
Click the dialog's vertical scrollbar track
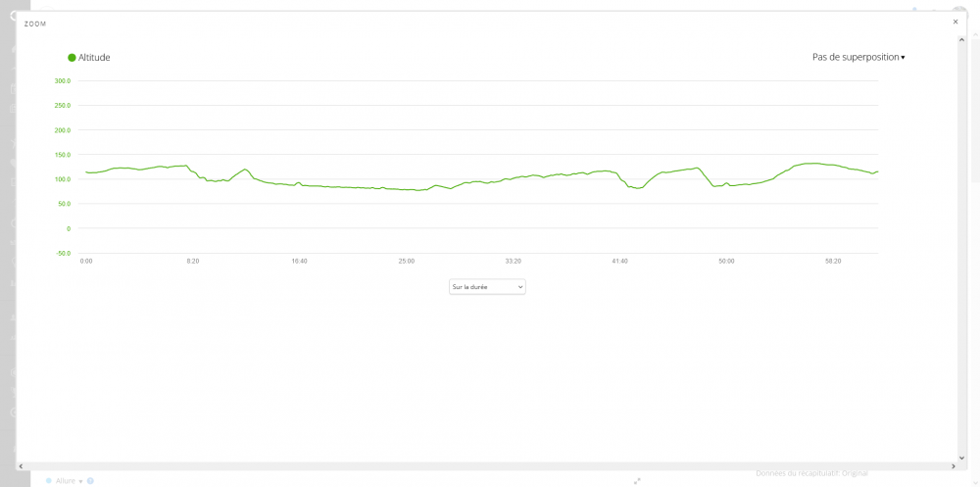click(961, 245)
